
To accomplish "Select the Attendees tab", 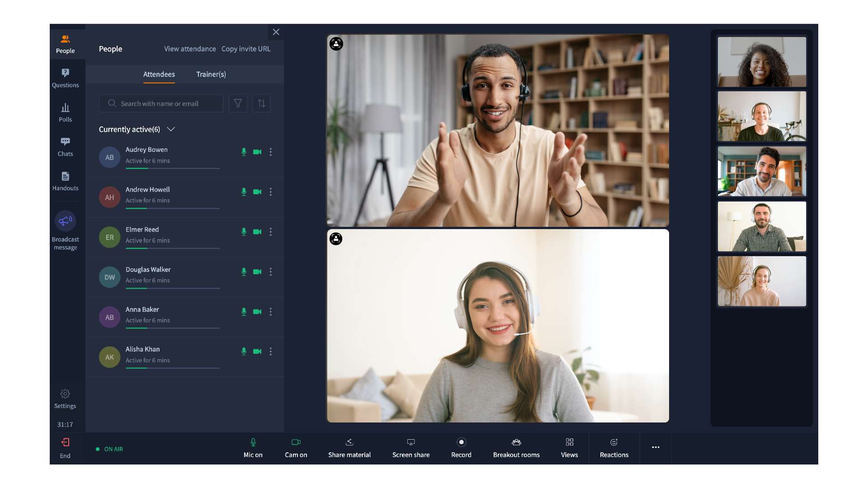I will click(159, 74).
